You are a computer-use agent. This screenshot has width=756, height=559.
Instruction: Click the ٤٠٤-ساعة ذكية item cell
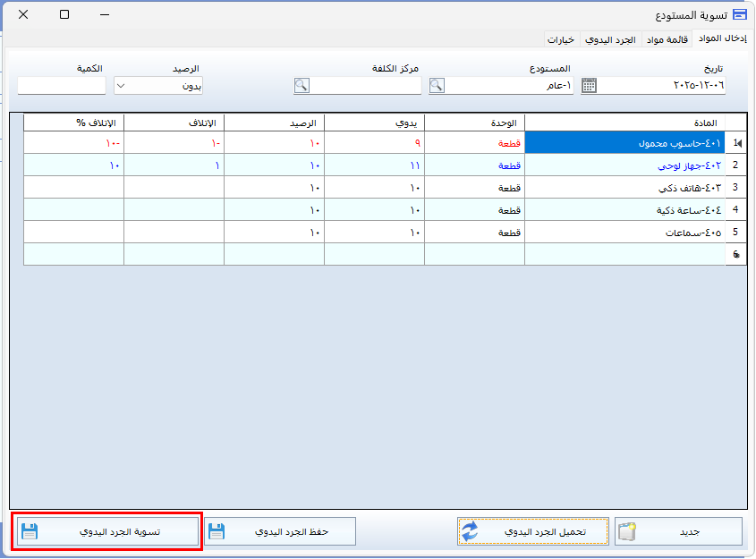pos(624,209)
